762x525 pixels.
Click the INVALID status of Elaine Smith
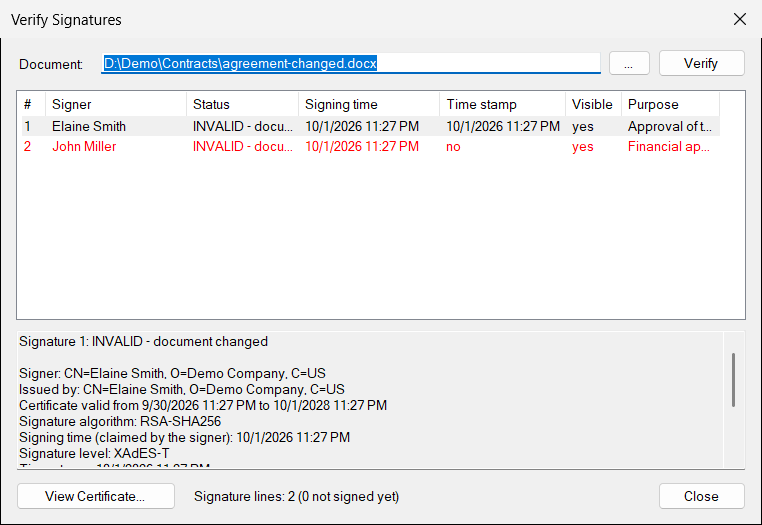242,126
